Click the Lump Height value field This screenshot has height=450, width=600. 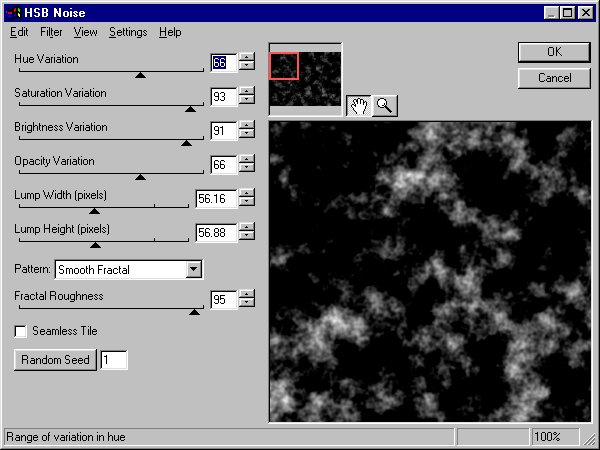click(215, 233)
